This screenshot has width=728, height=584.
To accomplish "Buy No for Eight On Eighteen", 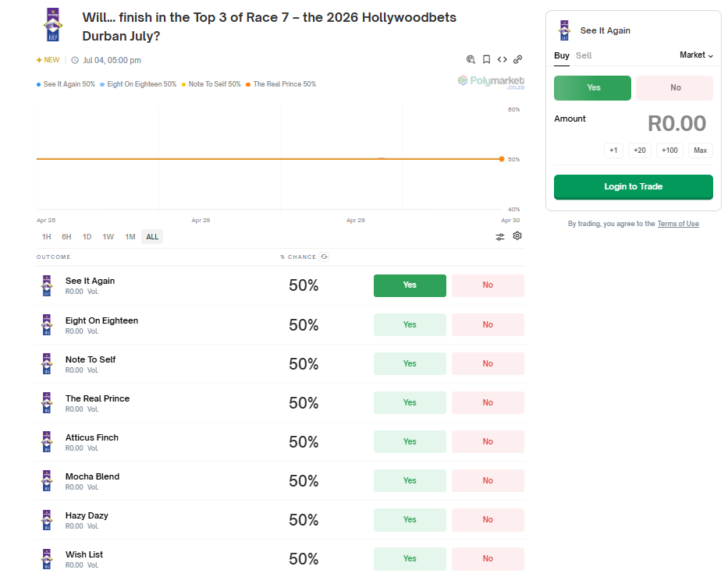I will pos(488,324).
